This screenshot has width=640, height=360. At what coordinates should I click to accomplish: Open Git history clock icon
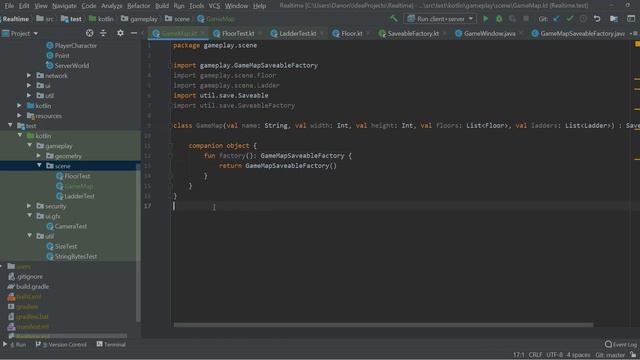(583, 19)
